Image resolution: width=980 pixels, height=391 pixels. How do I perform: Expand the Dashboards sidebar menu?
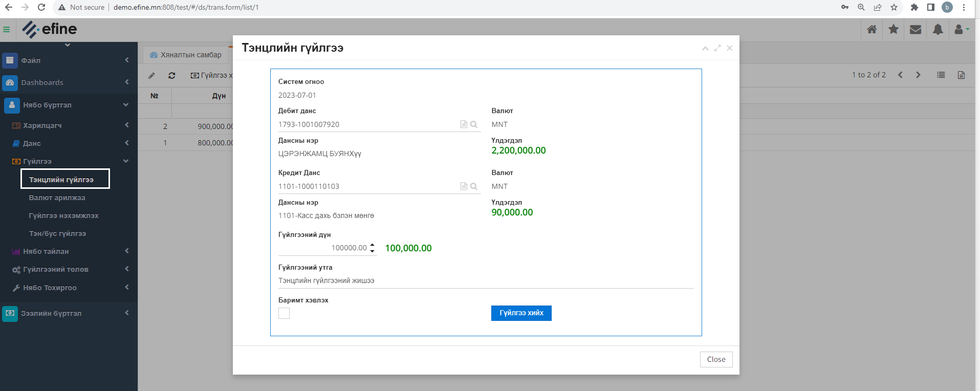click(x=69, y=82)
